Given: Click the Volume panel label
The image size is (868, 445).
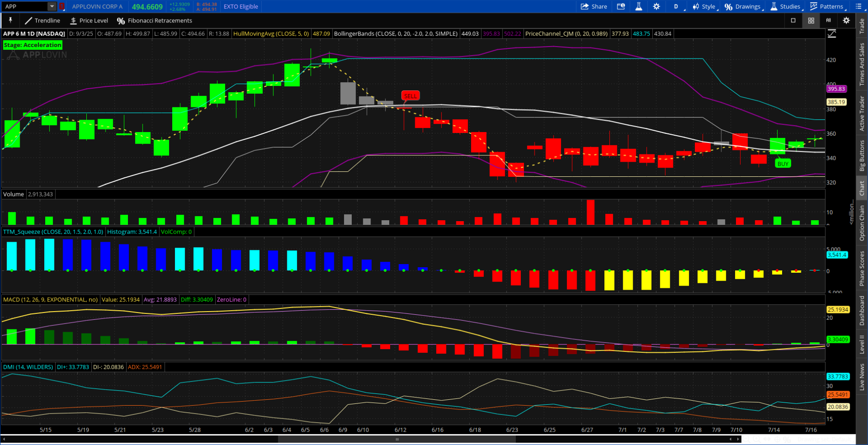Looking at the screenshot, I should (x=13, y=194).
